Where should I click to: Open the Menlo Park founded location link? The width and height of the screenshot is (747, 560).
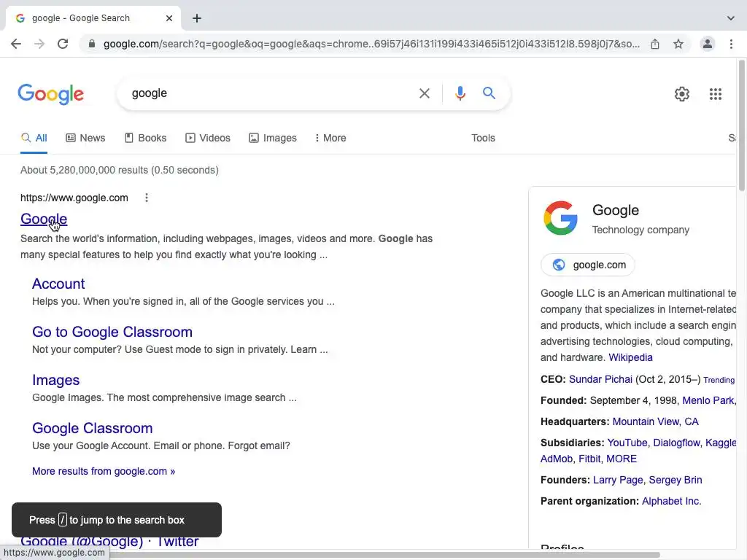708,400
